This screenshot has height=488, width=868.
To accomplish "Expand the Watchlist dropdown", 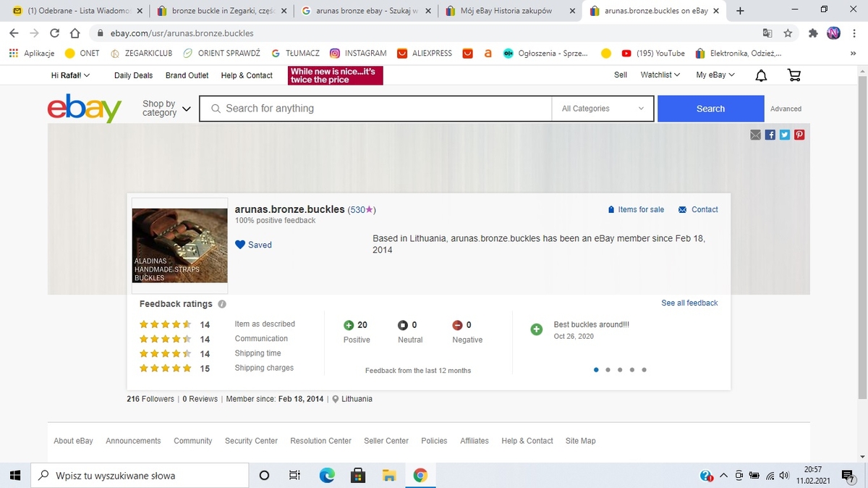I will coord(660,75).
